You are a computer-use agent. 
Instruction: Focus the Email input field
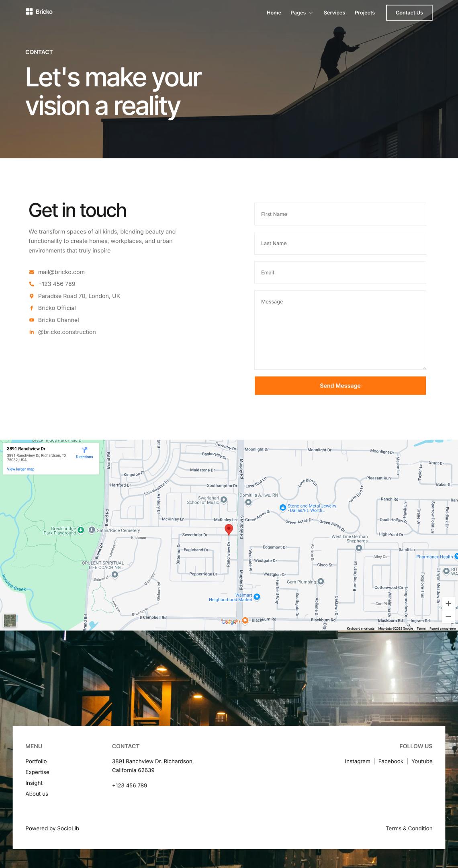point(340,272)
